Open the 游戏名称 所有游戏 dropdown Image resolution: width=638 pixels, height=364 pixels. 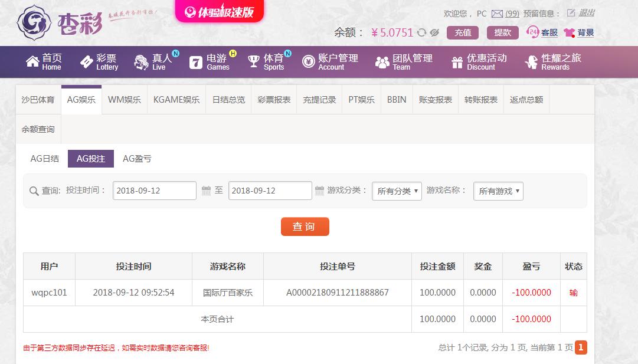[x=498, y=191]
